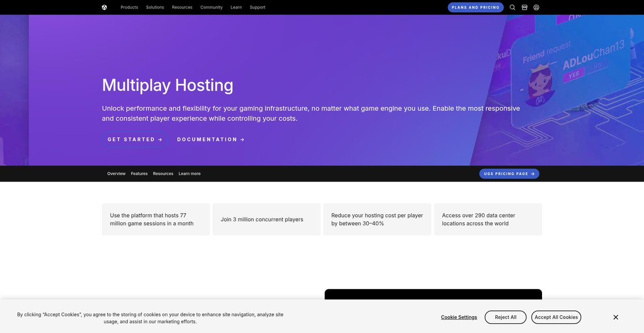Click the hosting cost 30–40% card
The image size is (644, 333).
click(377, 219)
